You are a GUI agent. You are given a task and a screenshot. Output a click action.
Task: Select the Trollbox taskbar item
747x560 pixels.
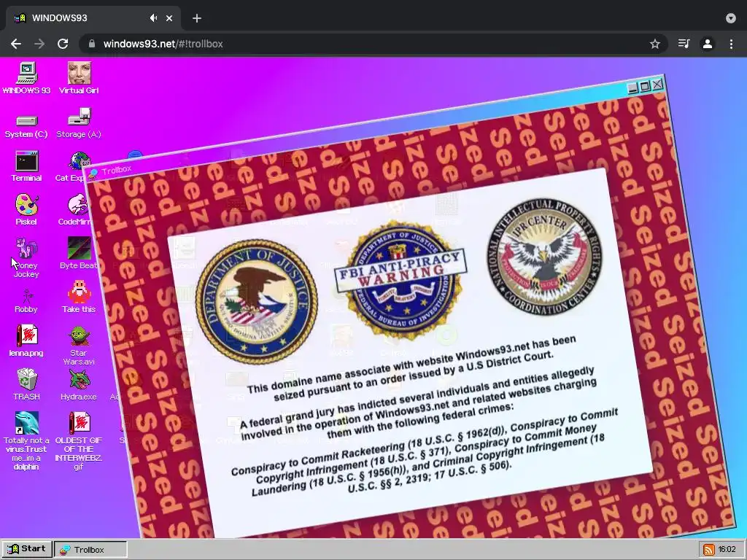point(90,550)
